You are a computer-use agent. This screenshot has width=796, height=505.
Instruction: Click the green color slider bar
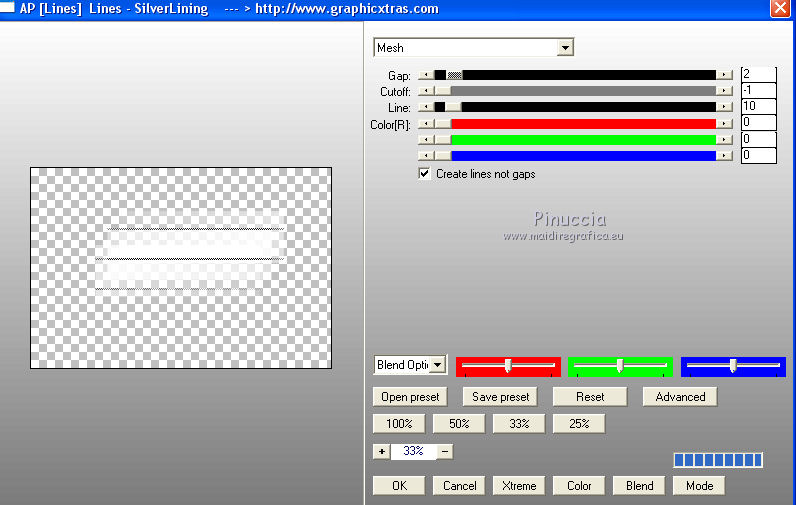click(575, 140)
